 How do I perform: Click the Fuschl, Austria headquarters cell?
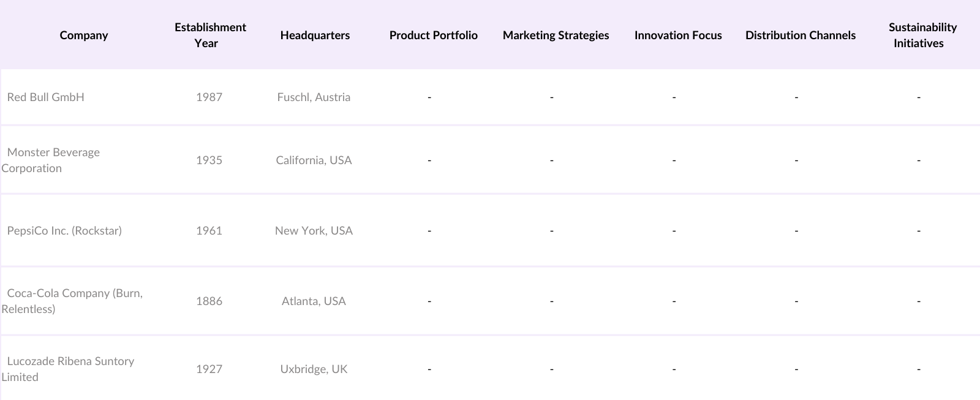(314, 97)
